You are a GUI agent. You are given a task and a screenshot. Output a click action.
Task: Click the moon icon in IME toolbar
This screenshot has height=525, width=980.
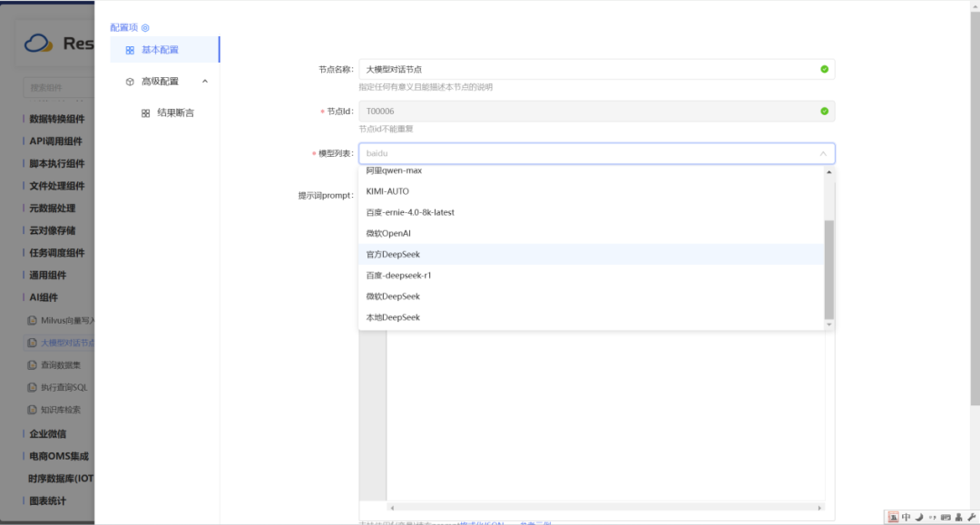point(918,517)
